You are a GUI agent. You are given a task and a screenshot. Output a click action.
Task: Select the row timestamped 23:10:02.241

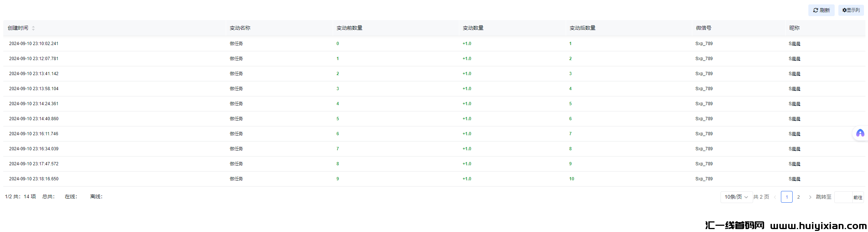[x=34, y=44]
